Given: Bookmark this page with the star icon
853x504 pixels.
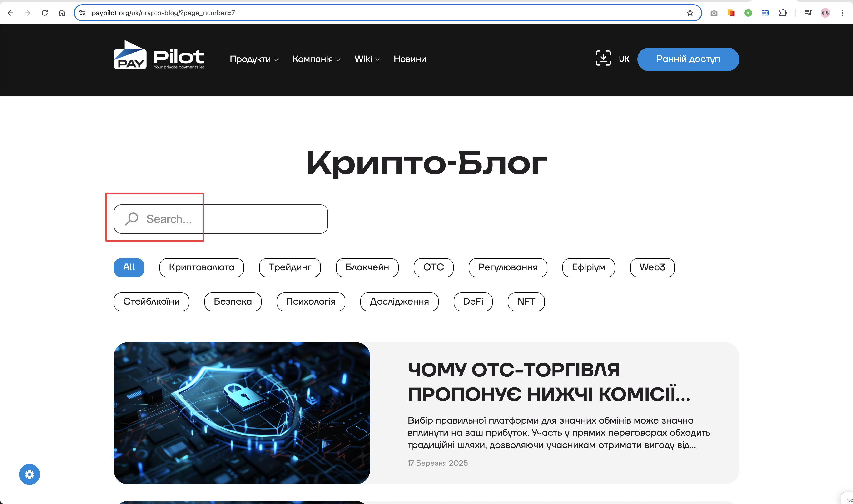Looking at the screenshot, I should coord(690,13).
